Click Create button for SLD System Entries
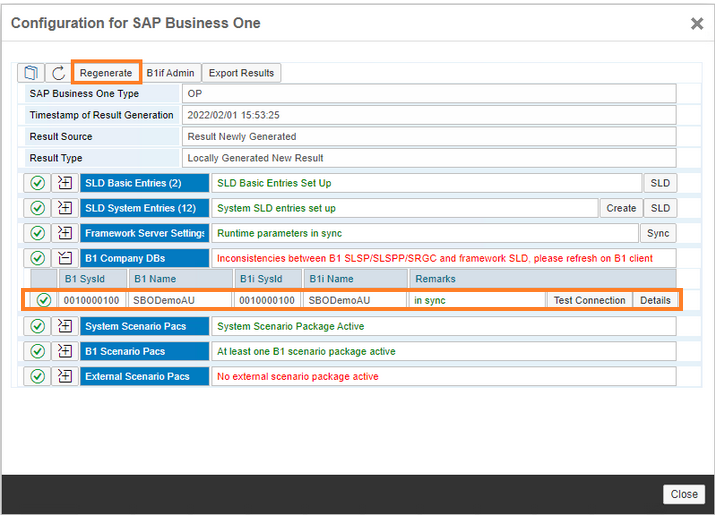The height and width of the screenshot is (515, 715). tap(621, 208)
